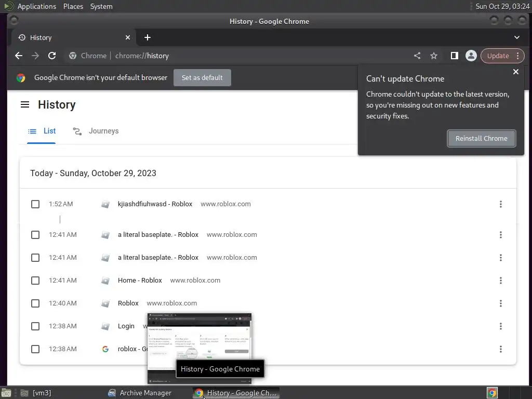Open the Home - Roblox history link
532x399 pixels.
coord(140,280)
